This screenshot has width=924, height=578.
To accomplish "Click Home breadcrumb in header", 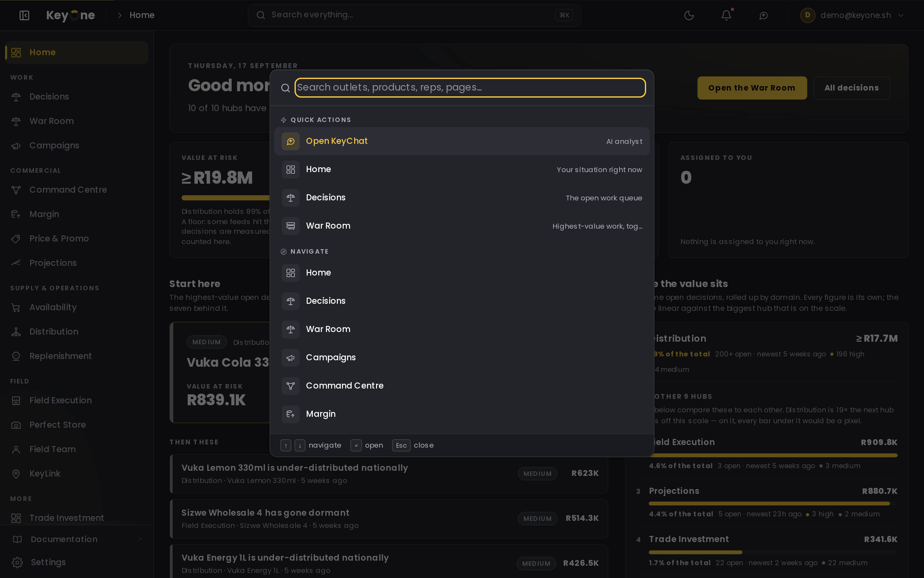I will 142,15.
